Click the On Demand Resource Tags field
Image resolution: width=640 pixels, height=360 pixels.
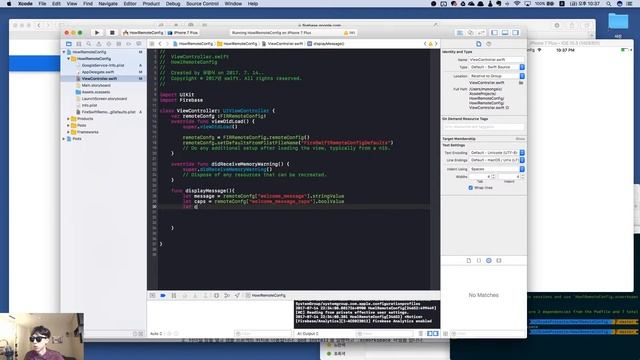point(483,127)
